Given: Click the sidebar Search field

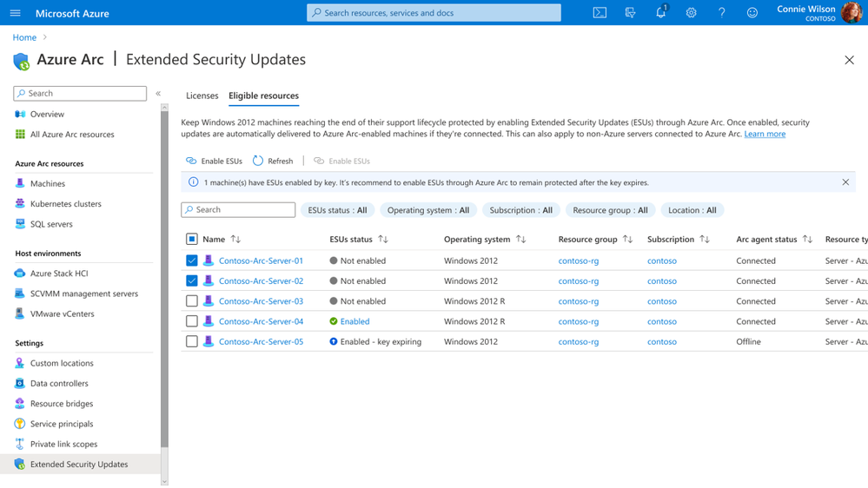Looking at the screenshot, I should (x=80, y=94).
